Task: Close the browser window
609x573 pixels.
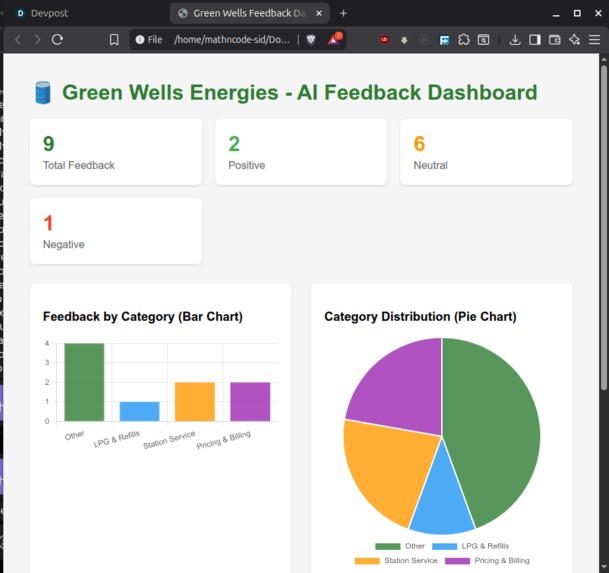Action: point(598,13)
